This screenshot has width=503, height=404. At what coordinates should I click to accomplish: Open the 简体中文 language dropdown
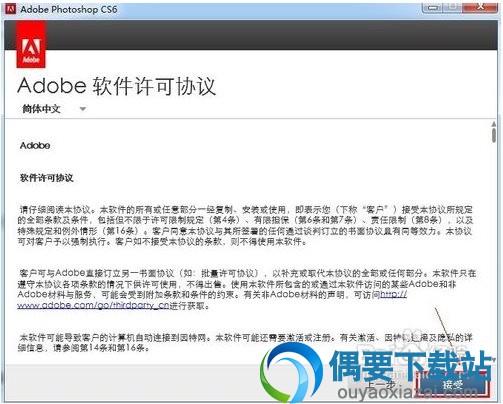[x=53, y=109]
